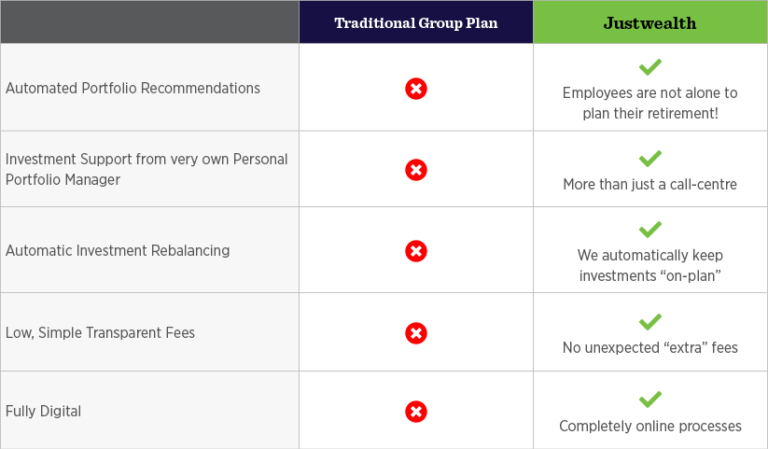Click 'Low, Simple Transparent Fees' row label
The height and width of the screenshot is (449, 768).
click(100, 333)
